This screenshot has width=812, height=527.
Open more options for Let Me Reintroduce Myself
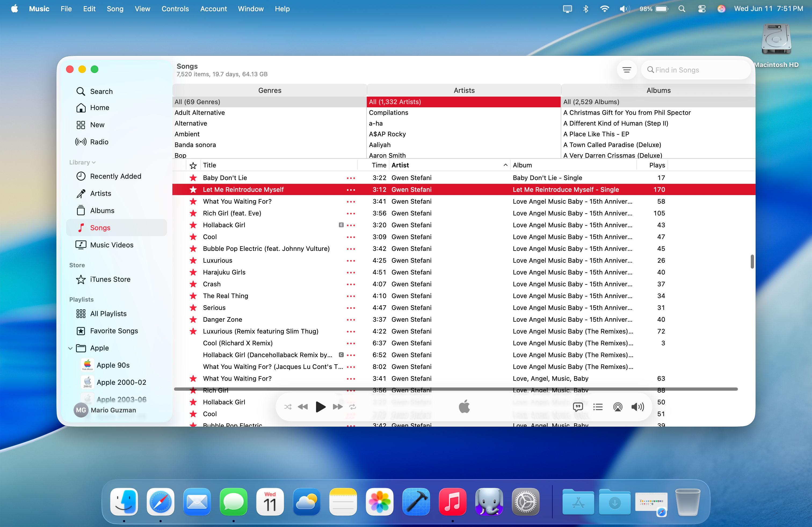(351, 190)
